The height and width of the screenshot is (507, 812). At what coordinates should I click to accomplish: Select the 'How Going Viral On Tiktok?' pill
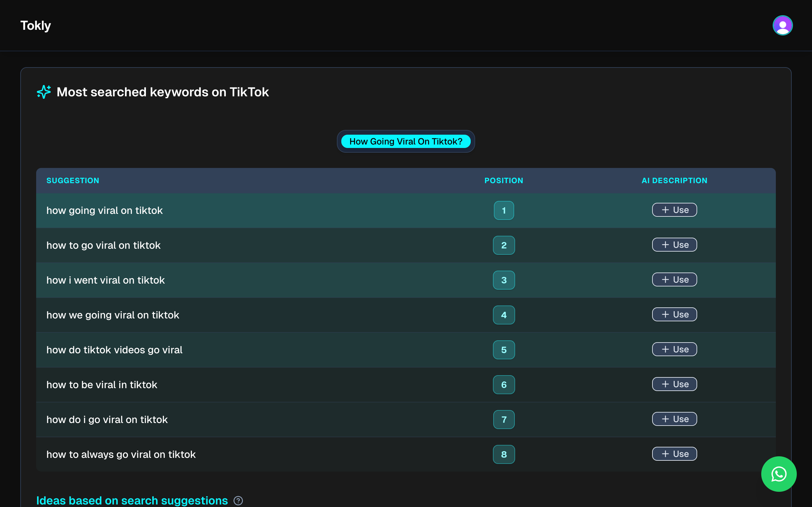click(406, 142)
